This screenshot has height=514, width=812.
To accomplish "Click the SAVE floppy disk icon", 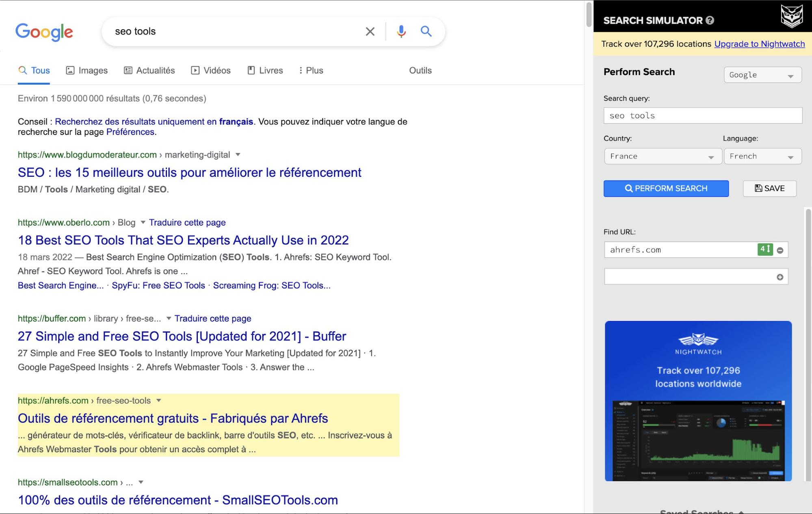I will (x=758, y=188).
